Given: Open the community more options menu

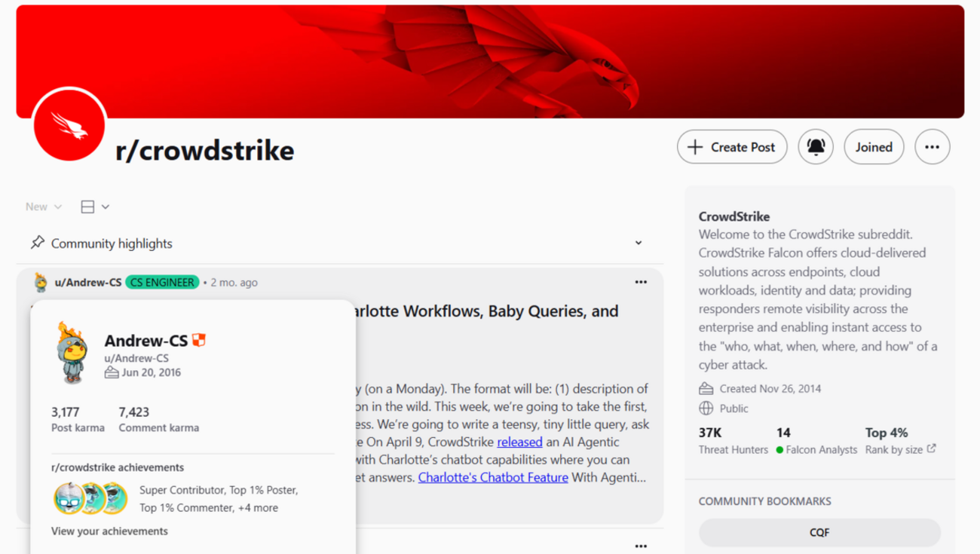Looking at the screenshot, I should (933, 147).
